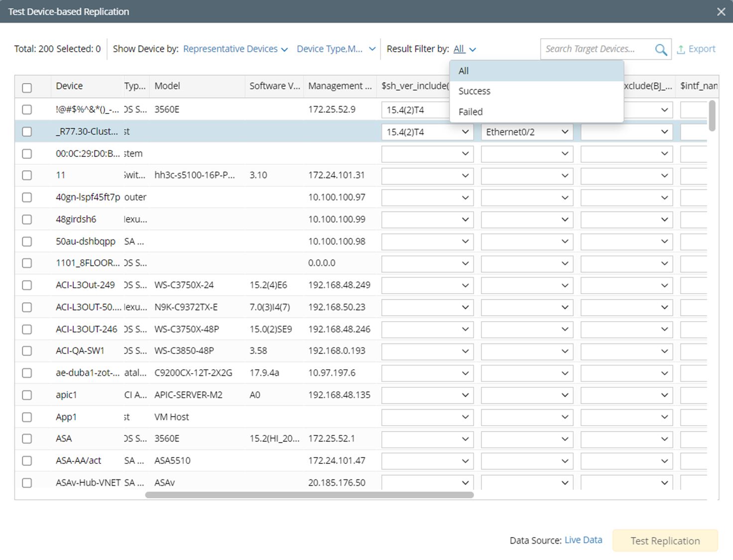
Task: Expand the Representative Devices dropdown
Action: point(235,49)
